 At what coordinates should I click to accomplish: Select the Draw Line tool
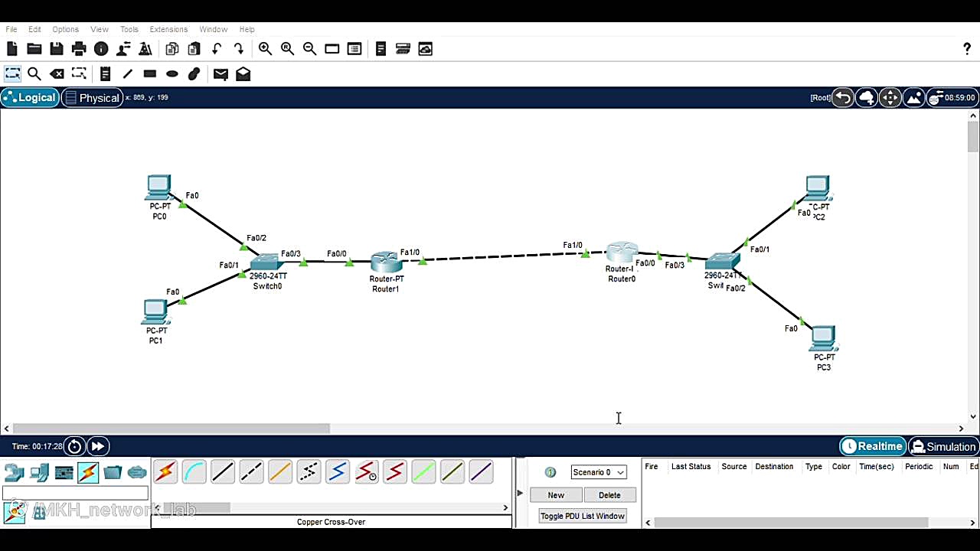coord(128,74)
